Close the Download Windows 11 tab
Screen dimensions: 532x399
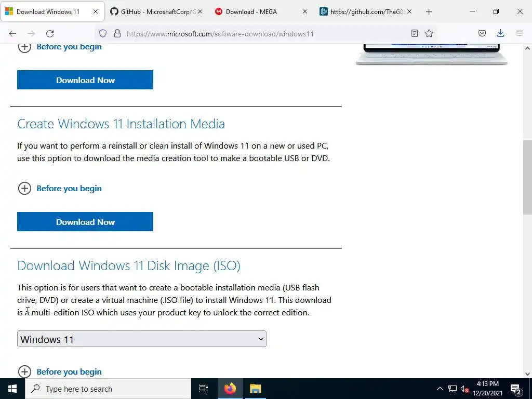click(x=96, y=11)
